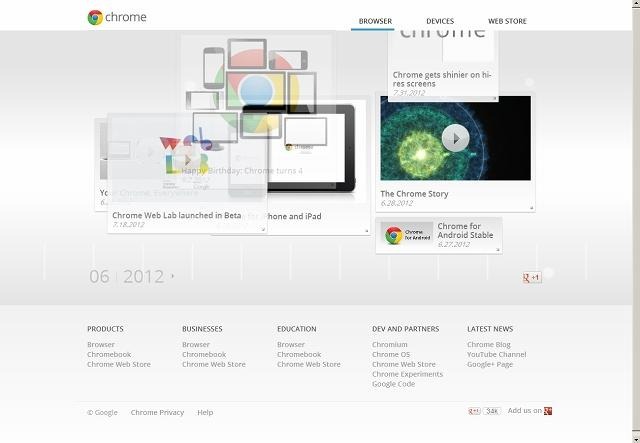Click the vertical scrollbar down arrow
The width and height of the screenshot is (640, 443).
pyautogui.click(x=636, y=439)
